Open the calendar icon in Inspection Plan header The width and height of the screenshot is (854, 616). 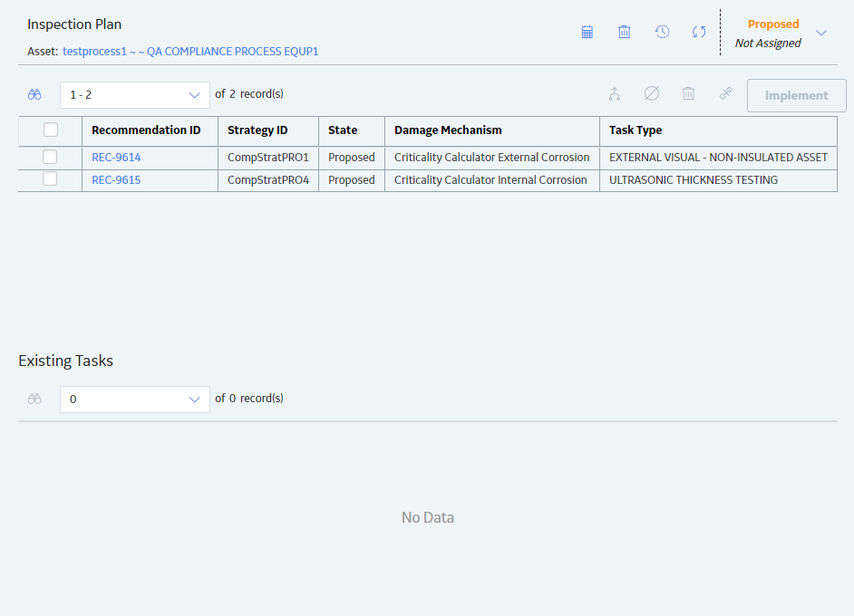coord(587,32)
